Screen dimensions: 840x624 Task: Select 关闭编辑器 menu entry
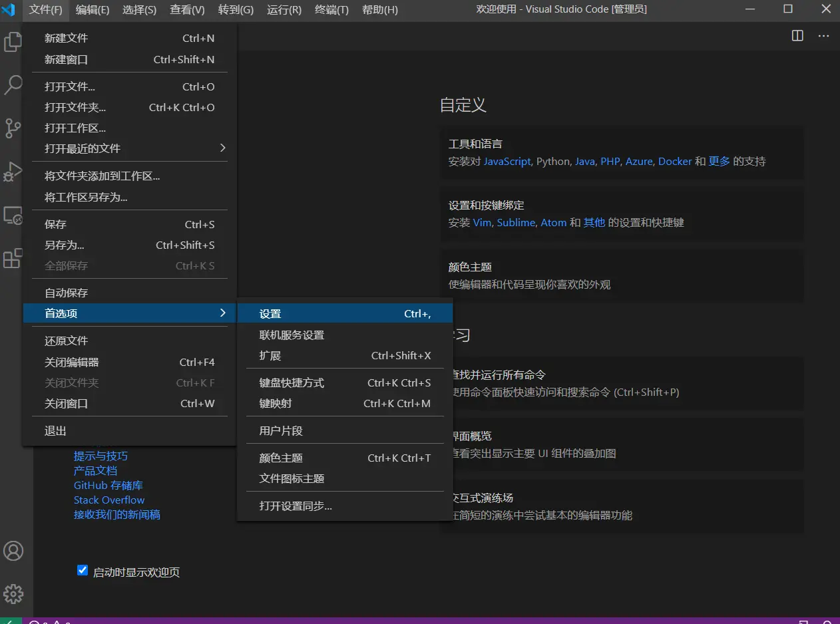coord(129,362)
